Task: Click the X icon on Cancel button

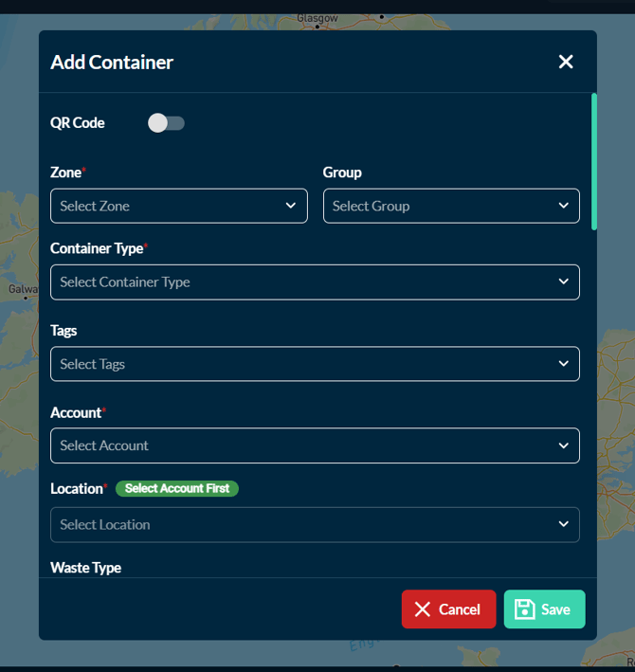Action: coord(423,609)
